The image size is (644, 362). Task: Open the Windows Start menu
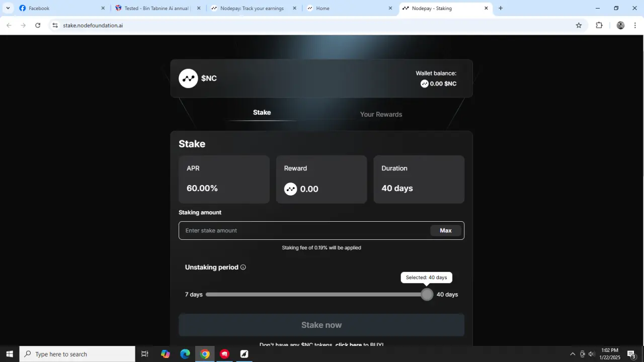pyautogui.click(x=9, y=354)
